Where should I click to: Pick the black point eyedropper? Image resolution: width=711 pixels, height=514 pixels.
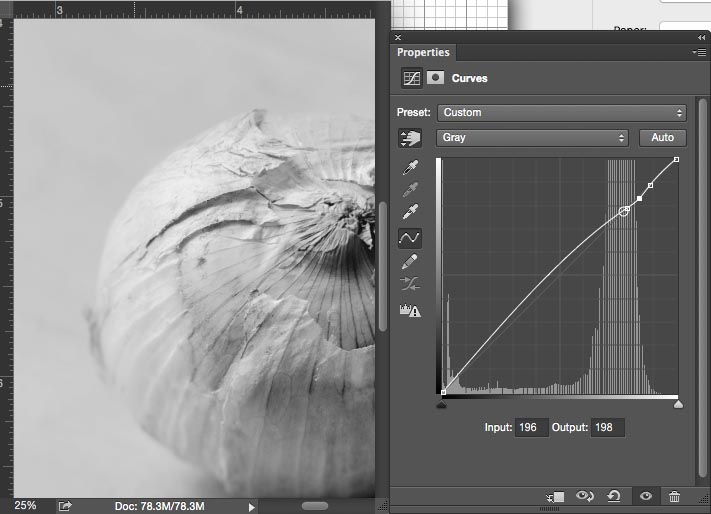(x=410, y=167)
